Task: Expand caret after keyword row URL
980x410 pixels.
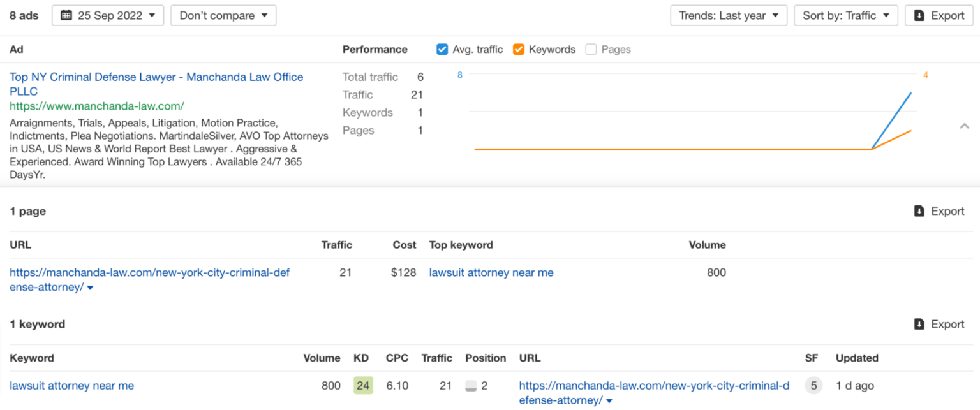Action: (609, 401)
